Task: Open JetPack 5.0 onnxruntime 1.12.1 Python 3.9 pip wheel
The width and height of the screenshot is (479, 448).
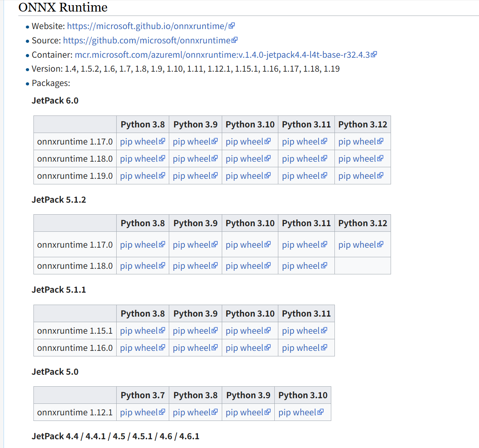Action: point(248,413)
